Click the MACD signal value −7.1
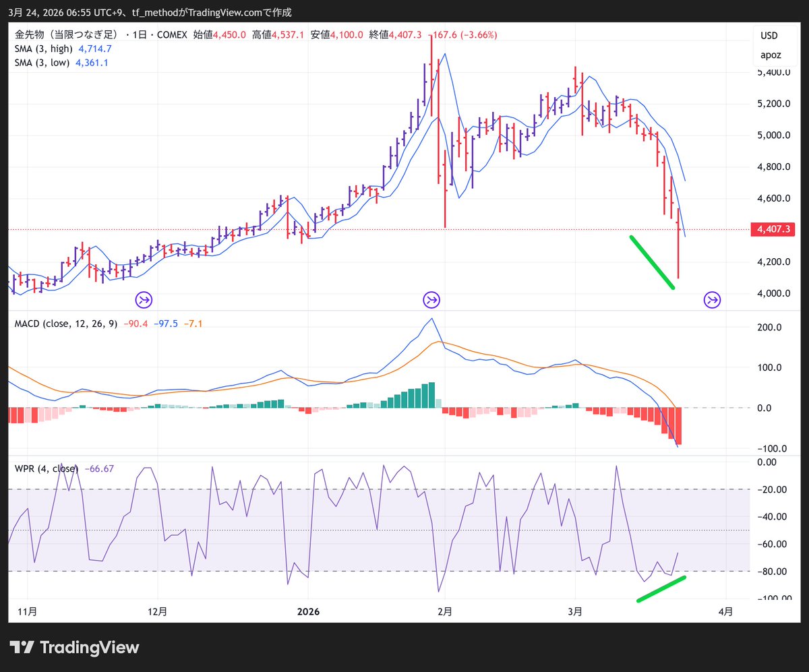 [193, 324]
